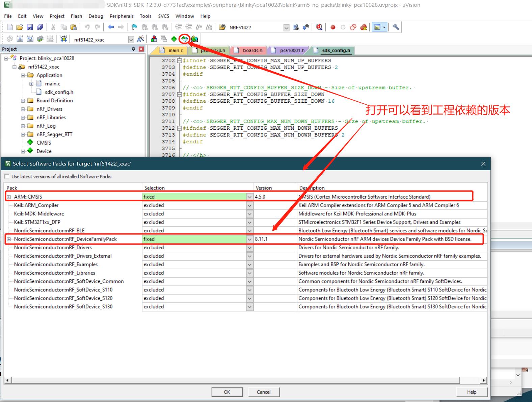This screenshot has height=402, width=532.
Task: Open Manage Run-Time Environment green diamond
Action: pos(174,39)
